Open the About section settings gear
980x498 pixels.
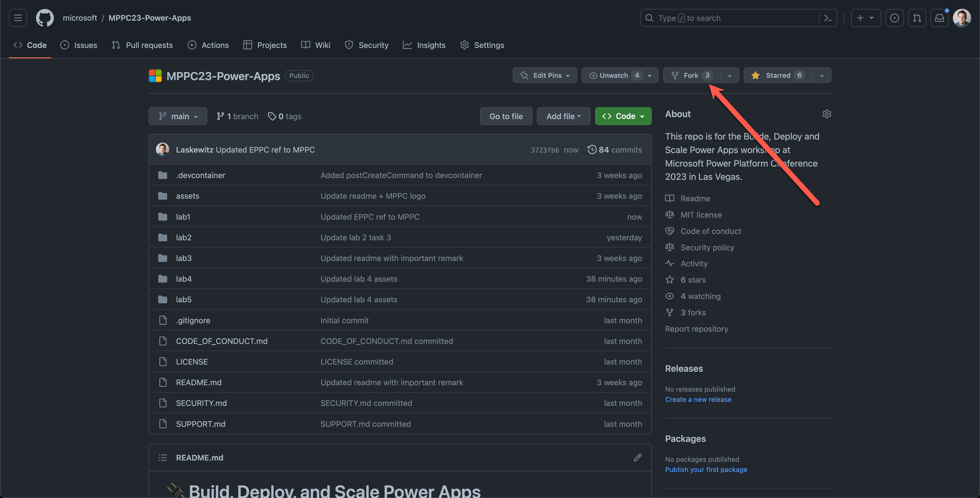click(827, 114)
